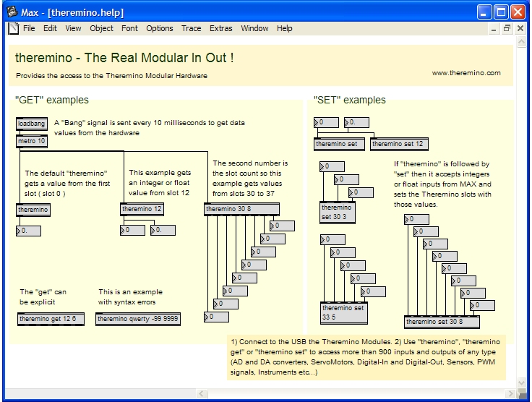This screenshot has height=402, width=532.
Task: Click float number box under plain theremino object
Action: [28, 231]
